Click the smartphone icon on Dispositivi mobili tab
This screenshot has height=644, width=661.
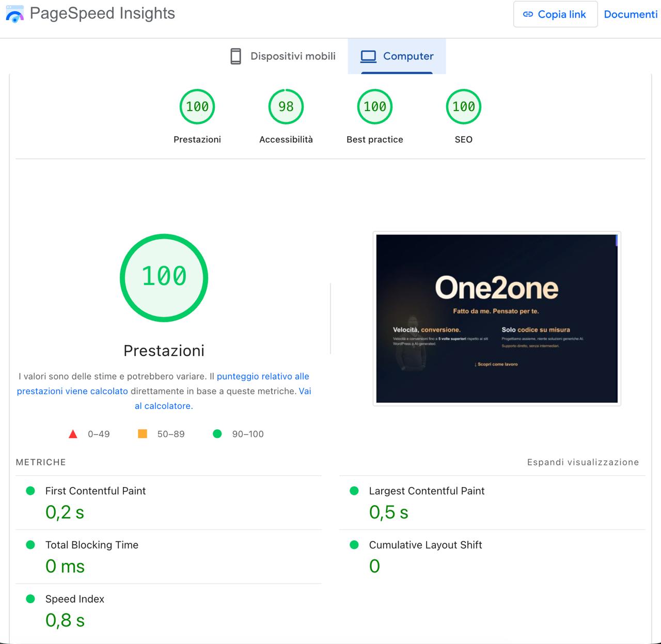[x=236, y=56]
